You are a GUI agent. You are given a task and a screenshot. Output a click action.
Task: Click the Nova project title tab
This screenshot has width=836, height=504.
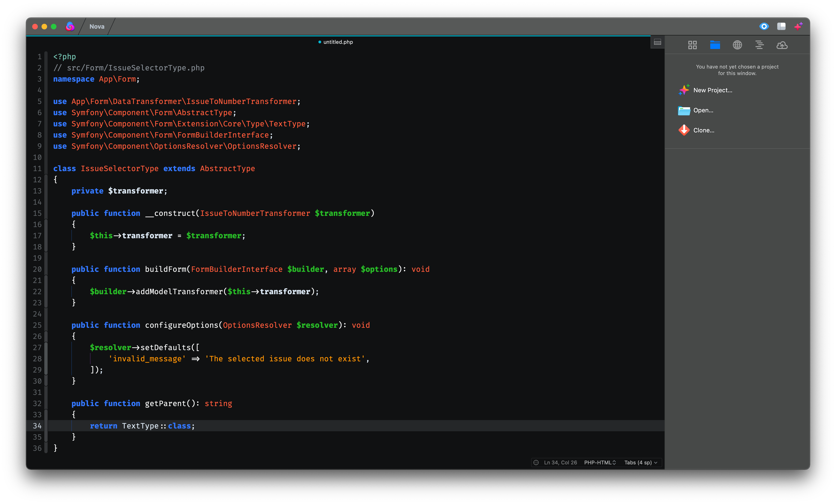pos(97,26)
